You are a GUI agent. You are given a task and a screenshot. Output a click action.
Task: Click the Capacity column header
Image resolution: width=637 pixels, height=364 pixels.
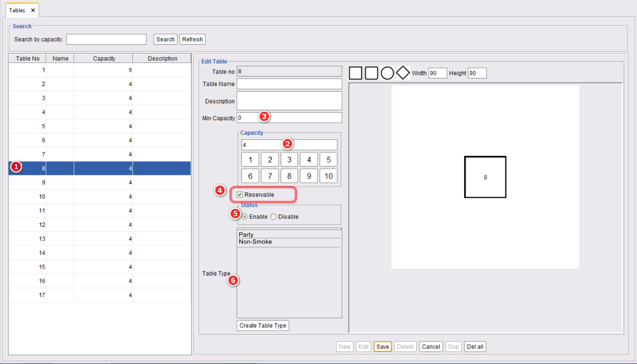104,58
